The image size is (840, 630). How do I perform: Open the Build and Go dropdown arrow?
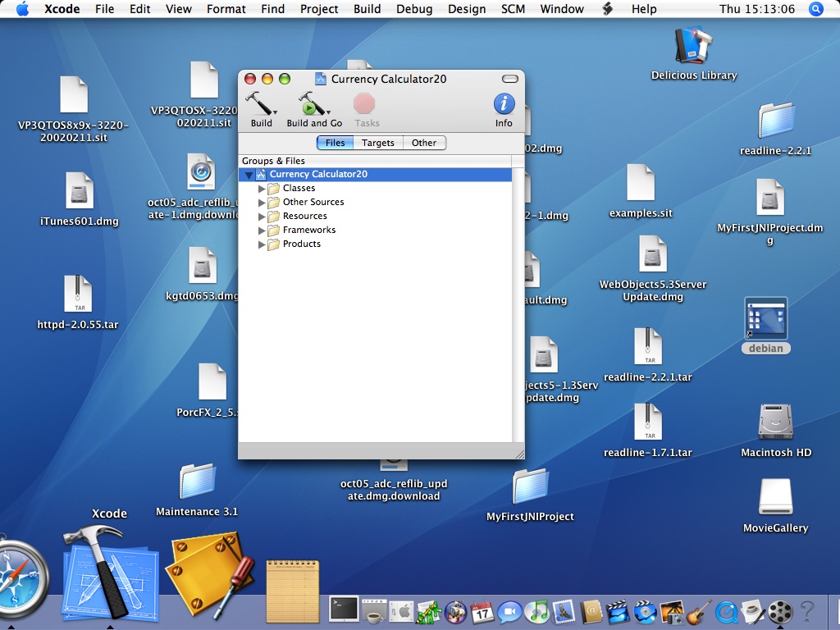point(328,112)
